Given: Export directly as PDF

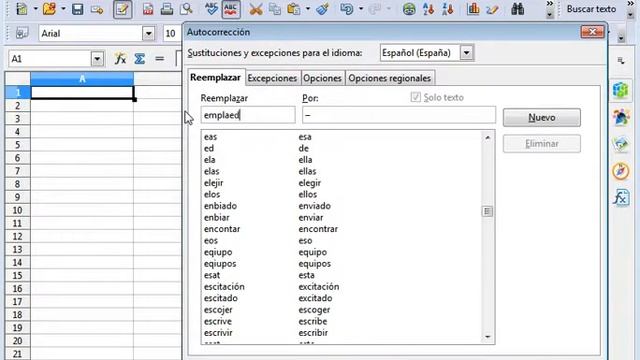Looking at the screenshot, I should [148, 9].
